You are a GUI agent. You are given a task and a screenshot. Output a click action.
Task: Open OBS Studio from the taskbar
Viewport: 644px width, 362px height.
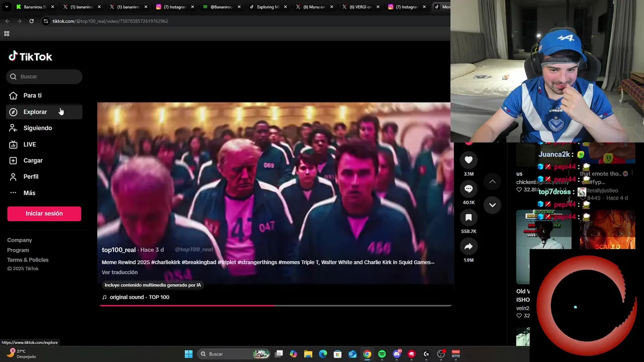(441, 354)
